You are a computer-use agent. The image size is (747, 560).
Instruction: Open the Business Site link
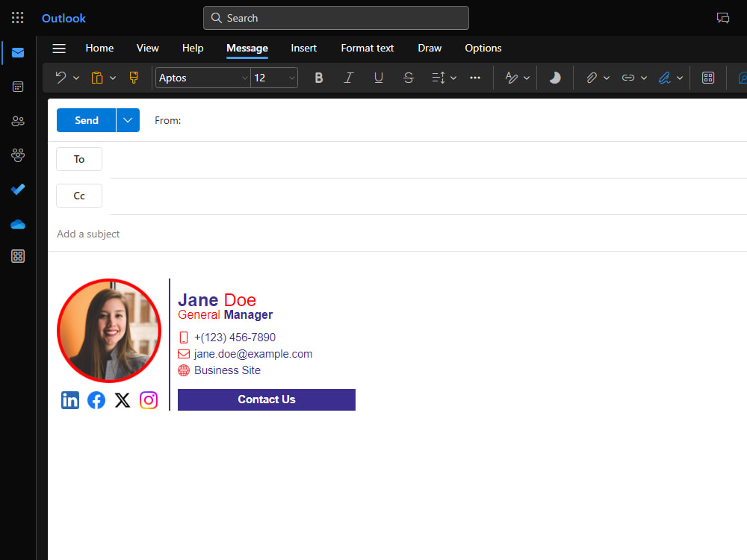[227, 370]
